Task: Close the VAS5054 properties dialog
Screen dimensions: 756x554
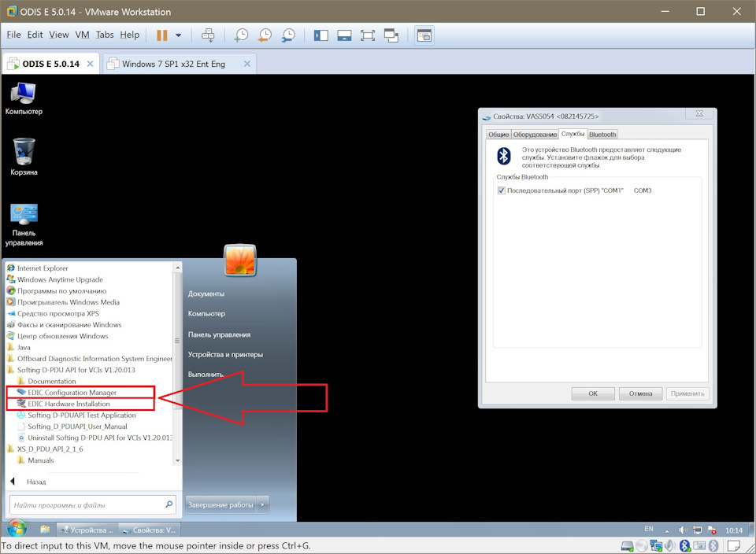Action: click(699, 113)
